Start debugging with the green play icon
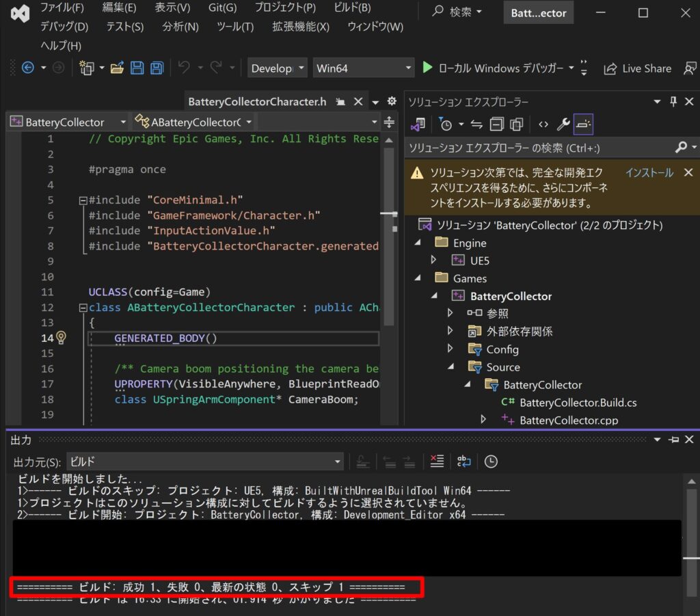 [x=427, y=68]
